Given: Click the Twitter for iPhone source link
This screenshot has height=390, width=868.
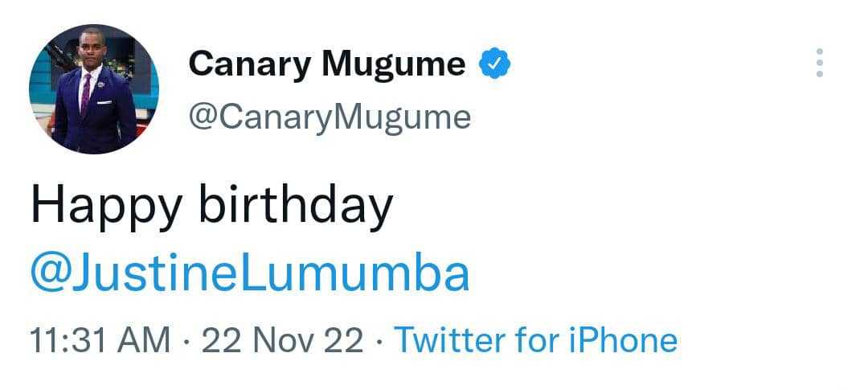Looking at the screenshot, I should [535, 340].
